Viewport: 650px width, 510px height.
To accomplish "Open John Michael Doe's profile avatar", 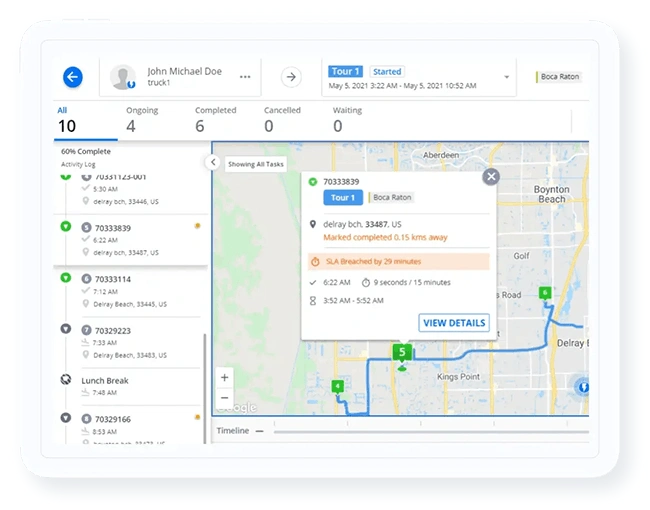I will pyautogui.click(x=123, y=77).
